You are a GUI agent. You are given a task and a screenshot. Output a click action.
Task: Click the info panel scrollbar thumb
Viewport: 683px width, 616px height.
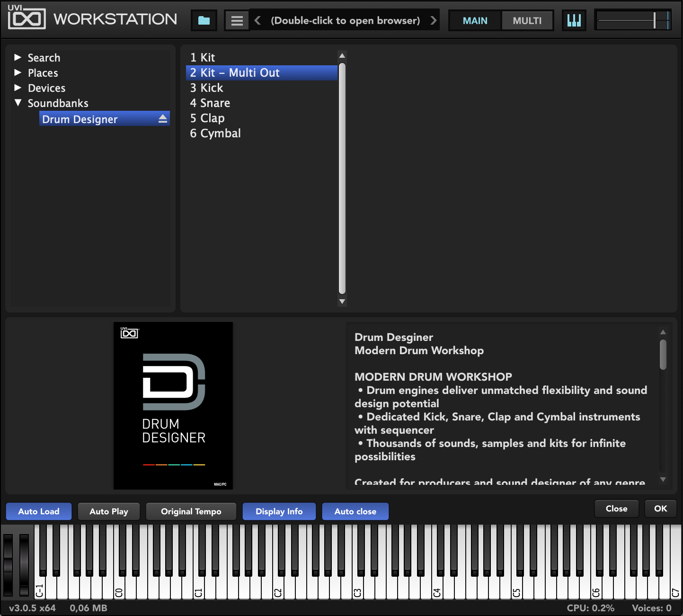point(663,355)
